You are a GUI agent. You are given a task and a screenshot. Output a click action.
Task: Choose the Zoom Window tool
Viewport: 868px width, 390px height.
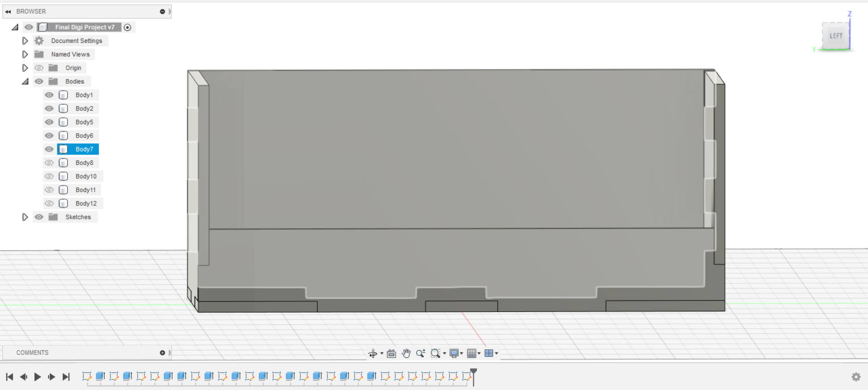tap(435, 353)
